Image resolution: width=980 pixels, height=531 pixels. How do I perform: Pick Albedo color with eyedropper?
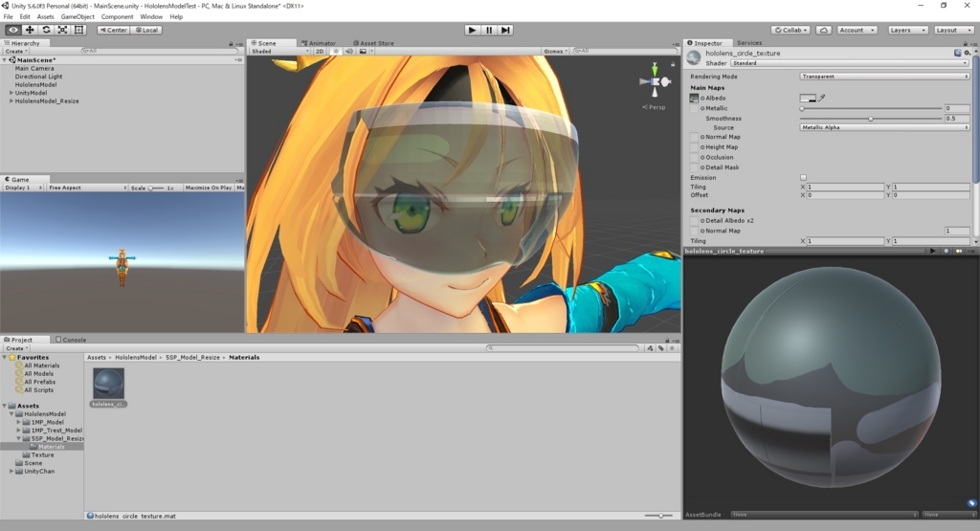tap(822, 99)
